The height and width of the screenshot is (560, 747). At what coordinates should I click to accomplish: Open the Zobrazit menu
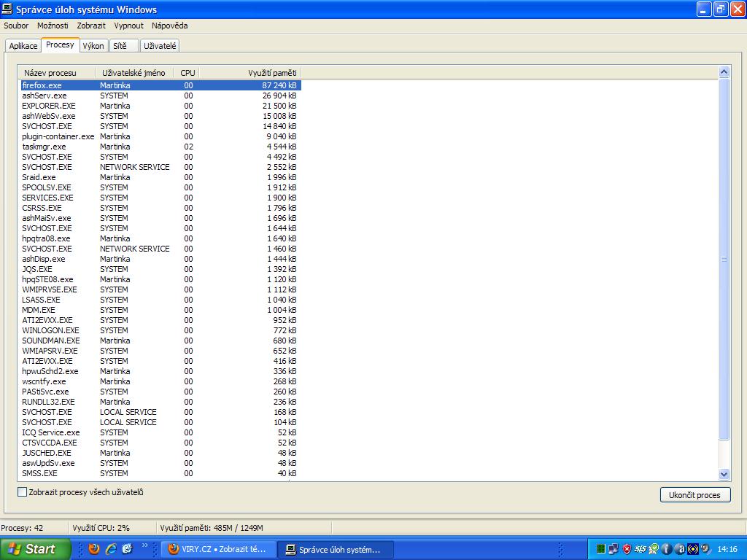click(x=91, y=26)
